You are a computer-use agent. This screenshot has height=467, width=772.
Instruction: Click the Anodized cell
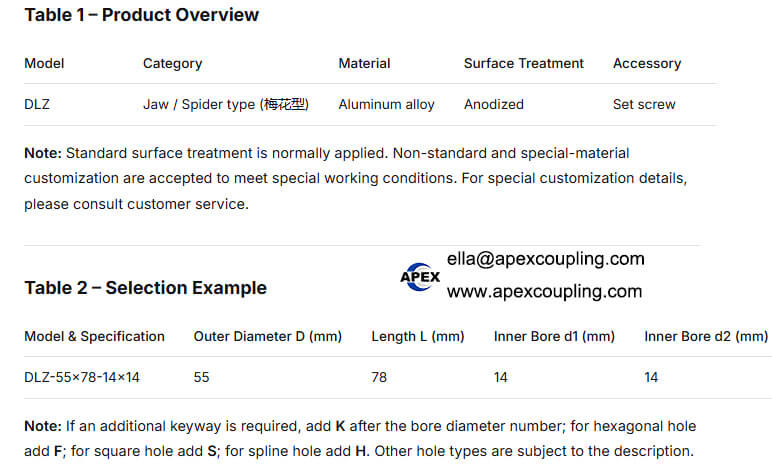pos(494,104)
